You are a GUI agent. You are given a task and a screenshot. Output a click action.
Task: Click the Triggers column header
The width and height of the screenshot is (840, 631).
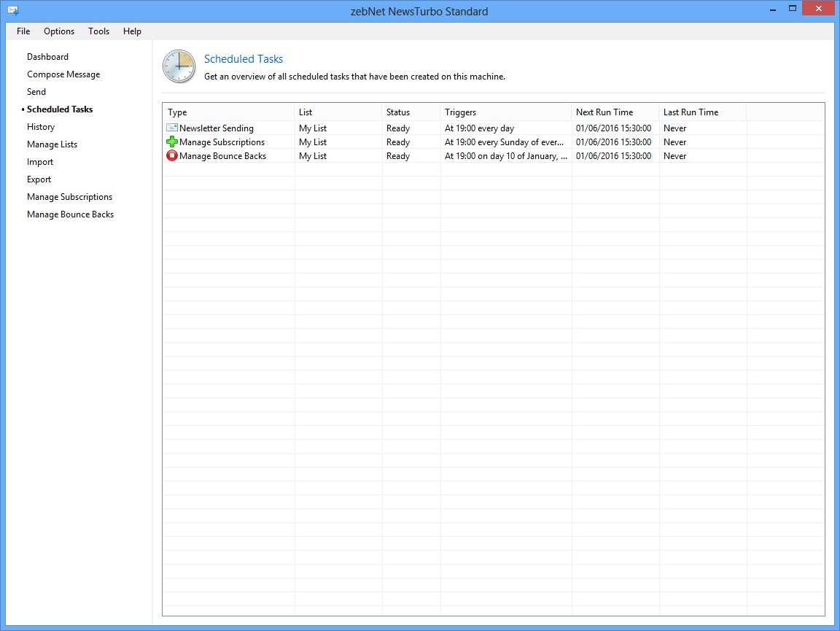(505, 112)
